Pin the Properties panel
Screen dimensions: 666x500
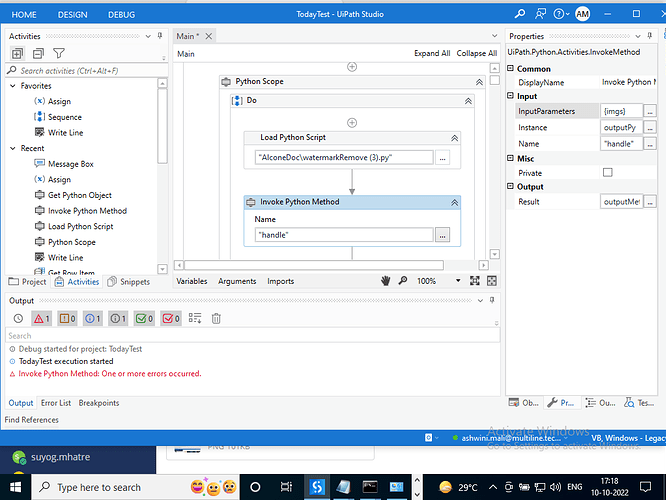tap(649, 36)
